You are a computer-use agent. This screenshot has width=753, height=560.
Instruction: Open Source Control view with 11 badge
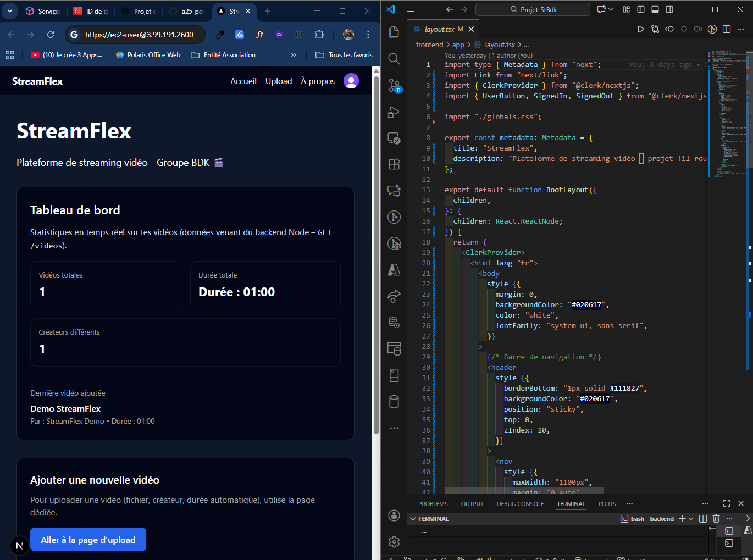pyautogui.click(x=394, y=85)
